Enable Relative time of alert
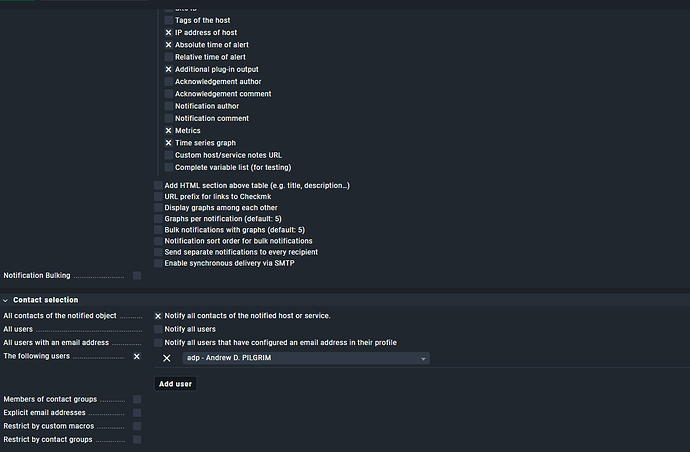 pos(169,57)
